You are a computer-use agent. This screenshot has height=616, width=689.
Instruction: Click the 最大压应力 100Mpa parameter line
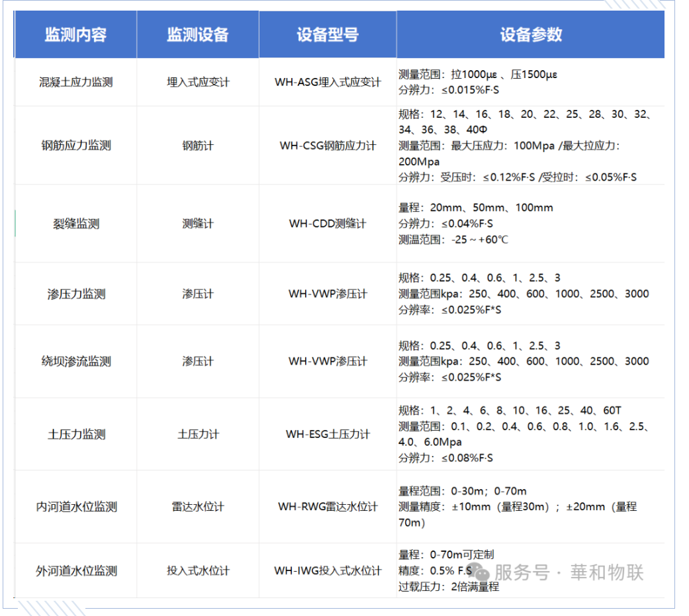pos(510,154)
